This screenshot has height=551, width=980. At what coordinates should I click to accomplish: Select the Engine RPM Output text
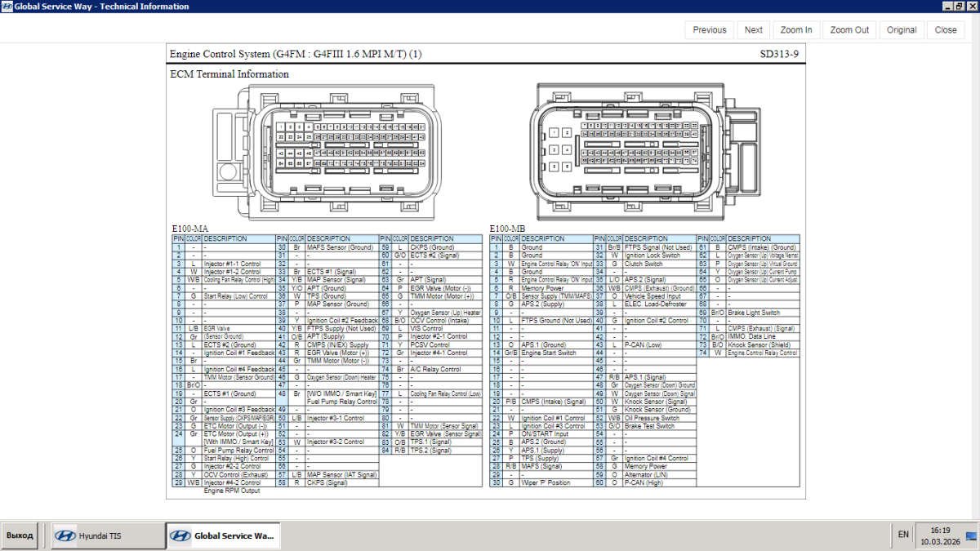click(232, 491)
